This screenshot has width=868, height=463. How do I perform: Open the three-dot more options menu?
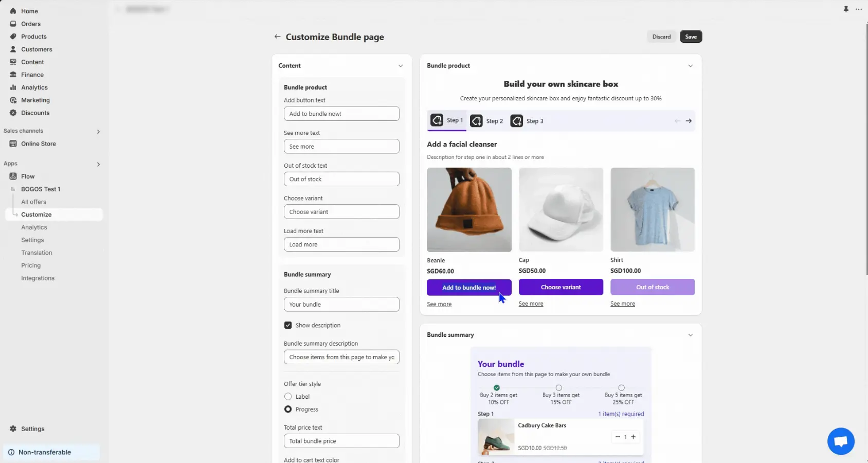(x=859, y=9)
